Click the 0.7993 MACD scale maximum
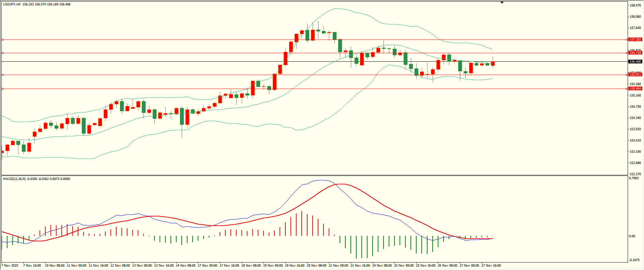Viewport: 644px width, 270px height. 634,178
